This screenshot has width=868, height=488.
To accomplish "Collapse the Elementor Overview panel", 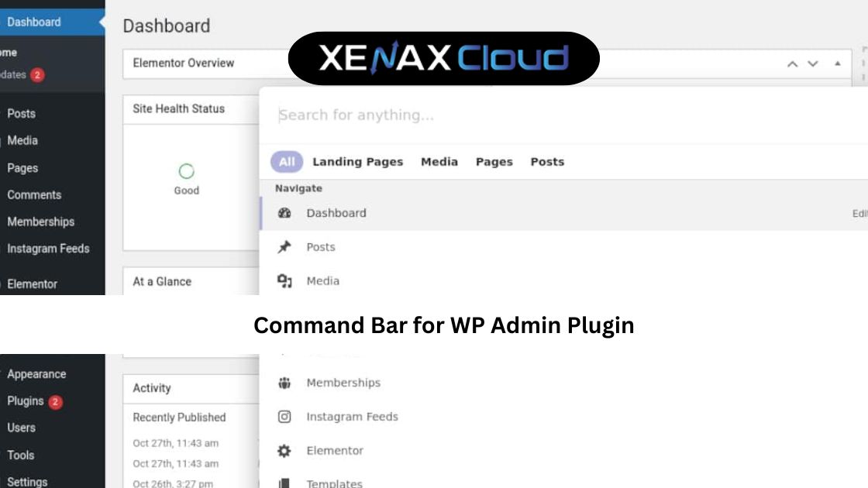I will click(x=838, y=64).
